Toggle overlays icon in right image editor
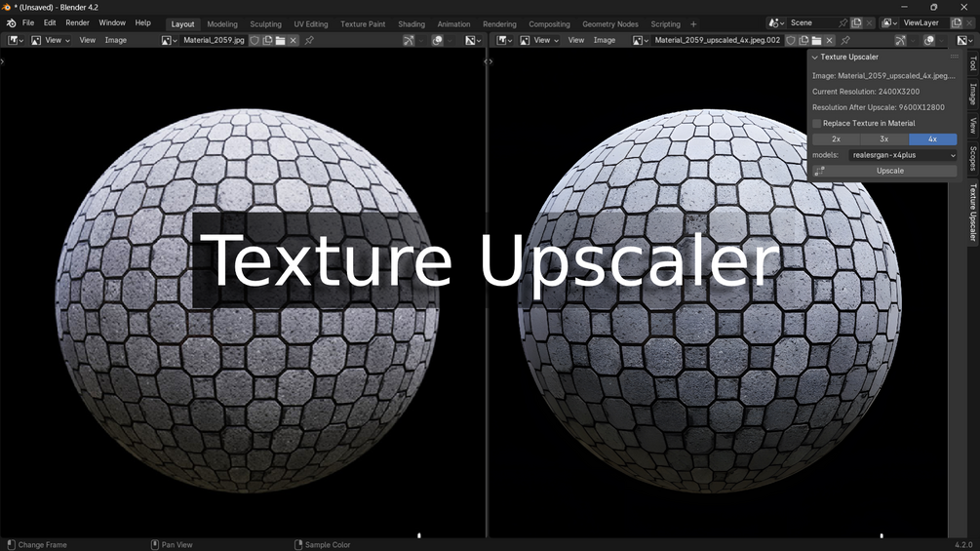Image resolution: width=980 pixels, height=551 pixels. [x=929, y=40]
